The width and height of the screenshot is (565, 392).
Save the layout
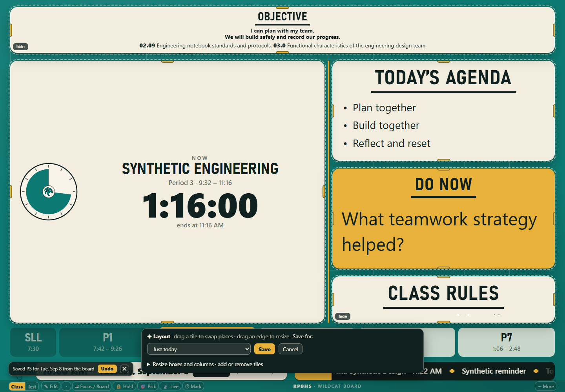264,349
